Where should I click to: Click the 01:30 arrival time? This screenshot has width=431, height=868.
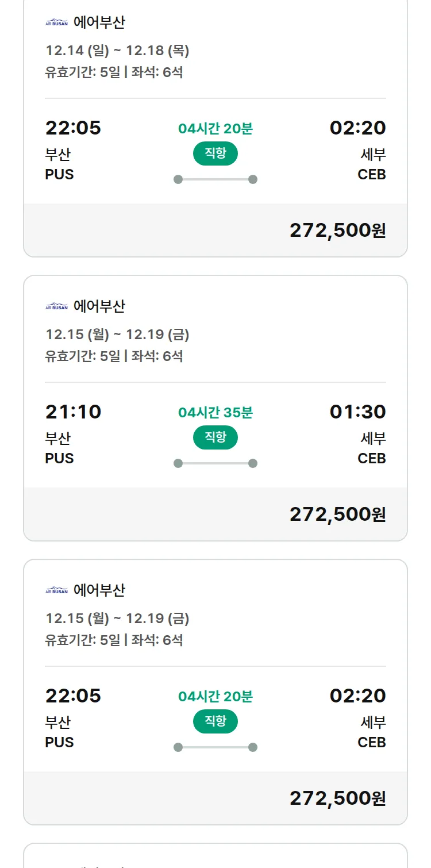[357, 412]
